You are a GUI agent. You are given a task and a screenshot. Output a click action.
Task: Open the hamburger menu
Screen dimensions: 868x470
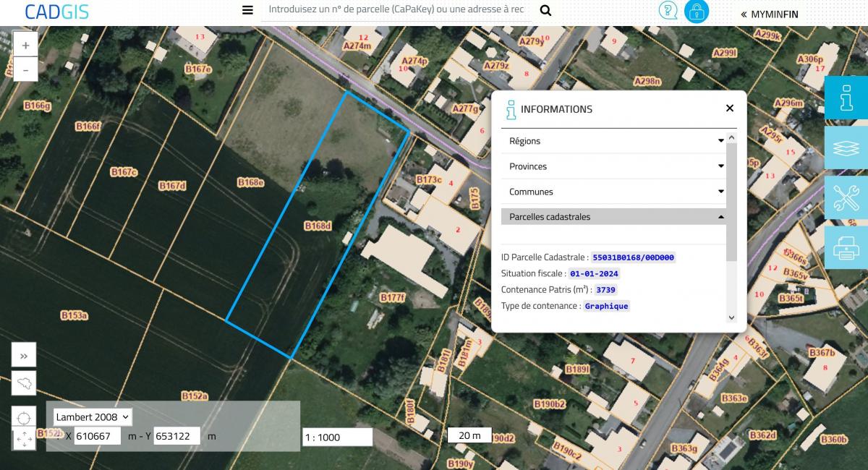(x=247, y=10)
